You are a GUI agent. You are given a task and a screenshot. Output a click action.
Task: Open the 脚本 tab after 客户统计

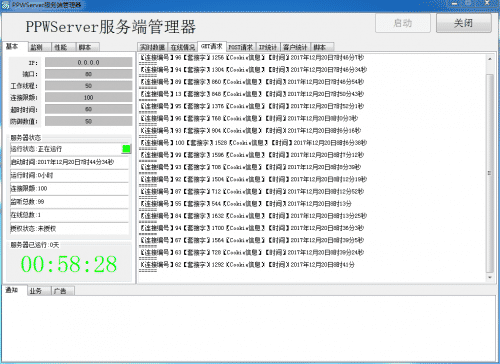coord(322,47)
